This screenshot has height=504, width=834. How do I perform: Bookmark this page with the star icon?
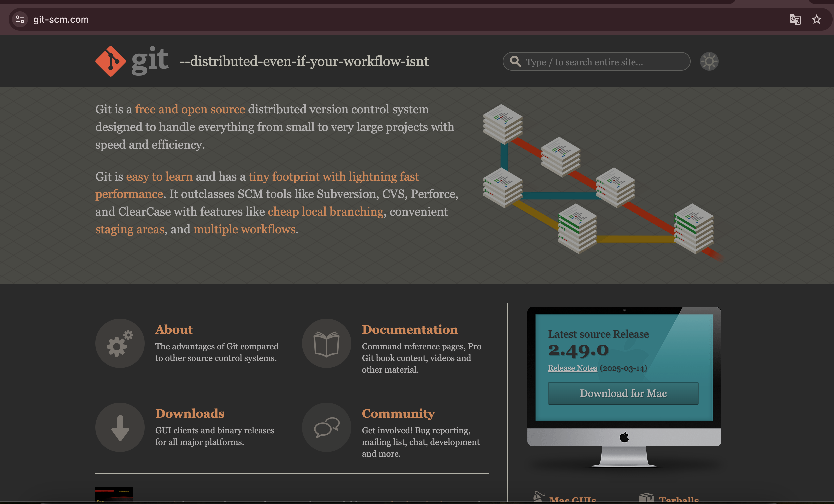[816, 19]
